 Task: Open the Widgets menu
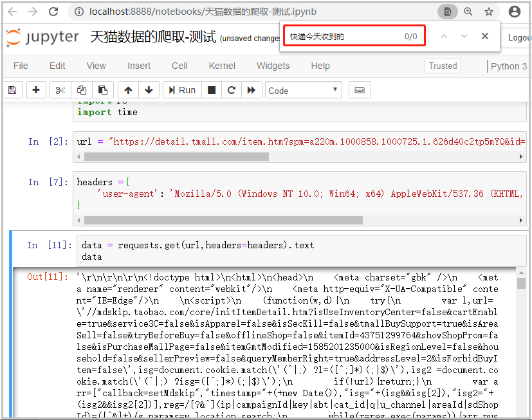click(273, 66)
